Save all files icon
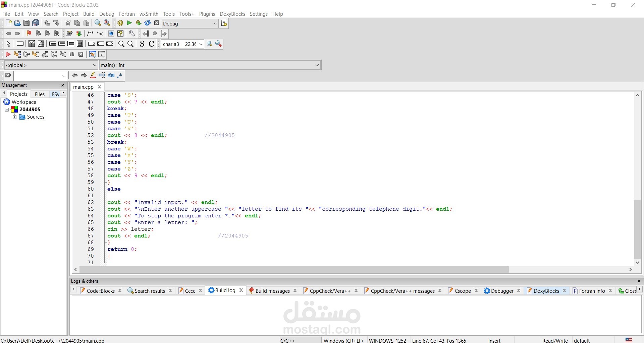The image size is (644, 343). pos(36,23)
